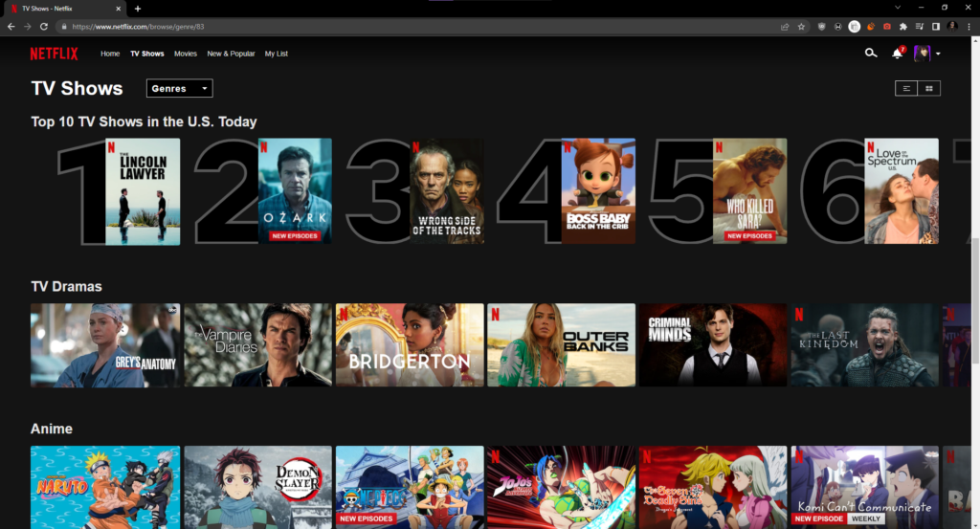The height and width of the screenshot is (529, 980).
Task: Open the Genres dropdown
Action: tap(179, 88)
